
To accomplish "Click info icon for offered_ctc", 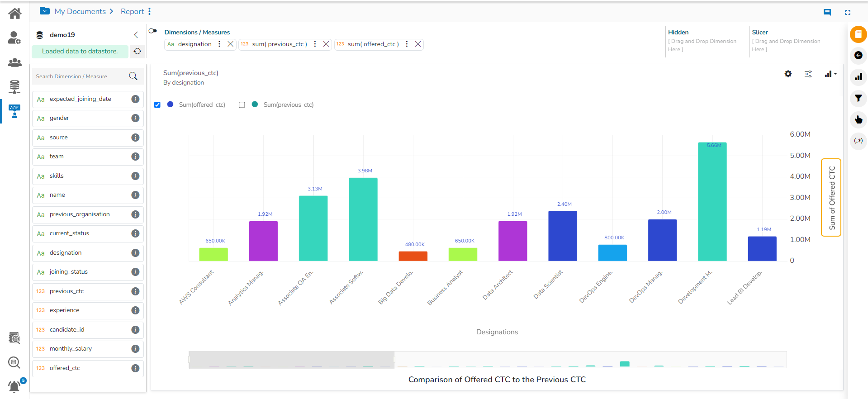I will 135,368.
